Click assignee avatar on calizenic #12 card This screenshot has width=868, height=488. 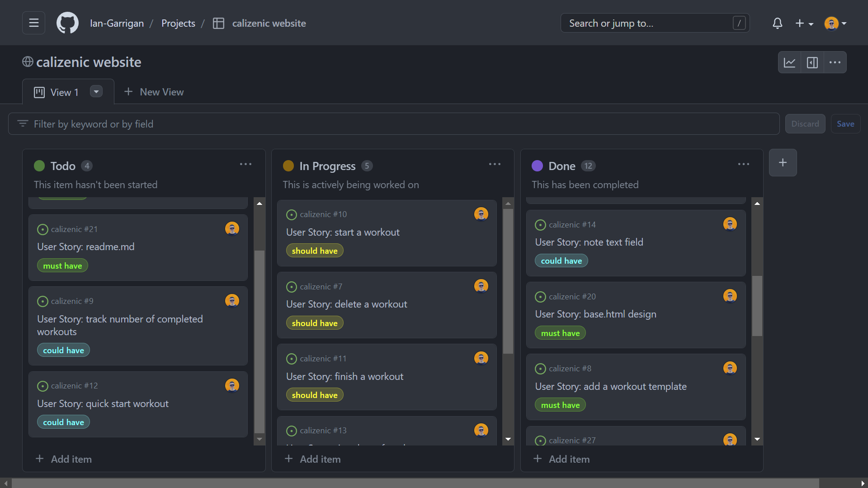(x=232, y=385)
